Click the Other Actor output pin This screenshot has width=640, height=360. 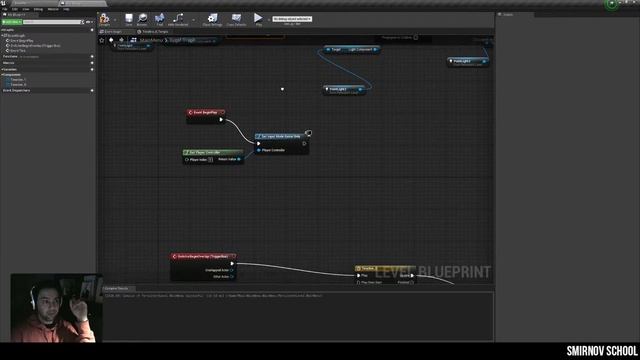pyautogui.click(x=231, y=277)
